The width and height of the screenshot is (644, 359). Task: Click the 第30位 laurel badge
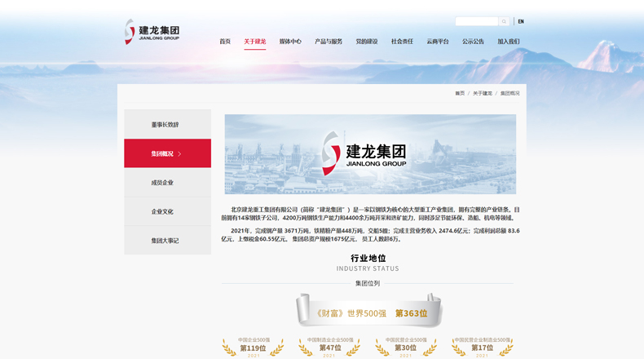pos(406,348)
